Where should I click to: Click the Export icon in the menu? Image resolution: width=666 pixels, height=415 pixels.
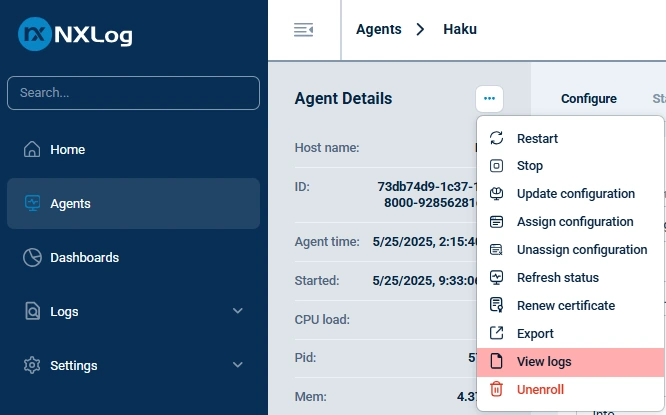(497, 334)
